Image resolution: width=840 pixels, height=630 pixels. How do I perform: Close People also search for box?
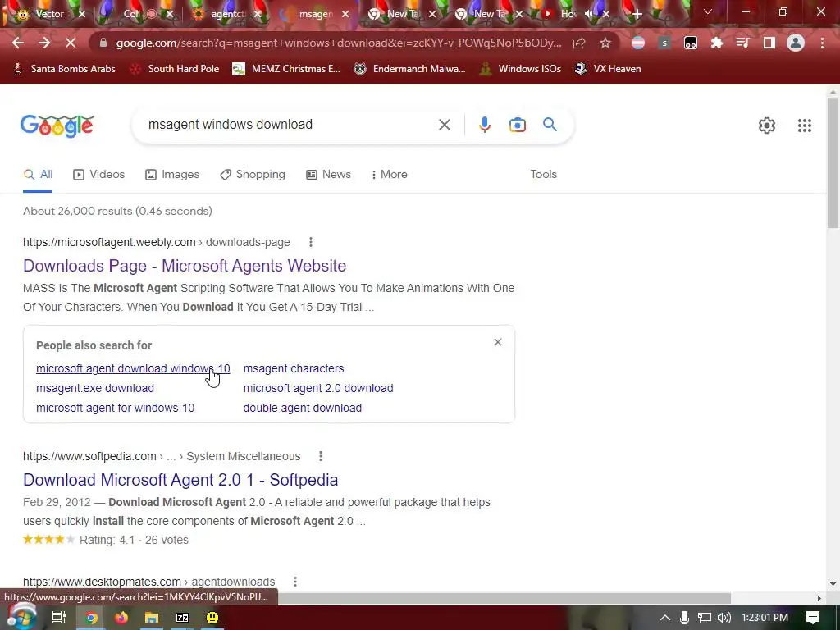pos(498,342)
